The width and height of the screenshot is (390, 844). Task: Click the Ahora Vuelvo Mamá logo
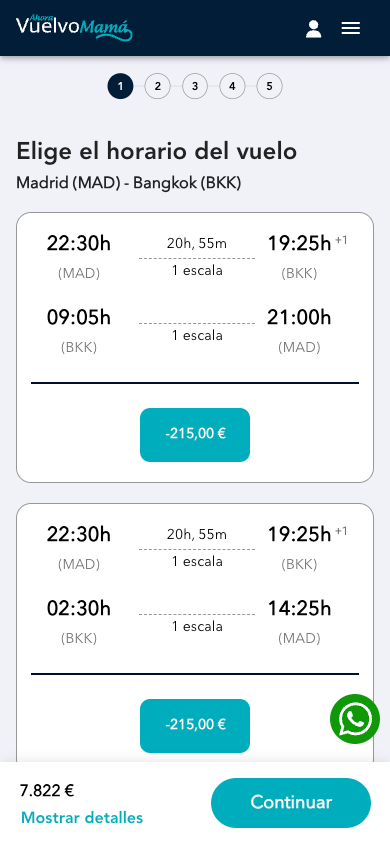[x=74, y=27]
